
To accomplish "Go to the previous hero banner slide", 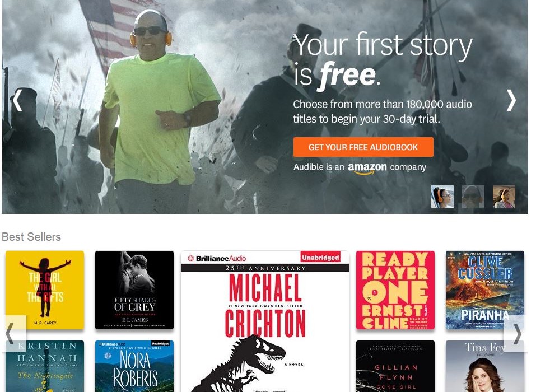I will (x=17, y=100).
